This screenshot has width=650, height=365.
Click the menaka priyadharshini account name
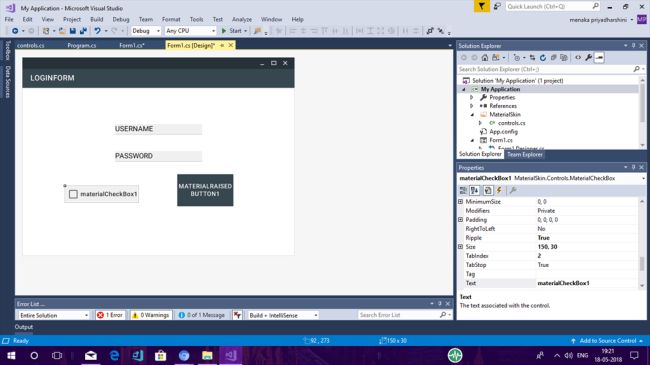598,20
